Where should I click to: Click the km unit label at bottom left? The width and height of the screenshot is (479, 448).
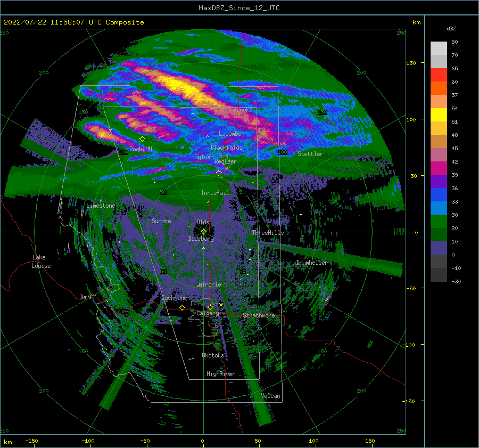[x=7, y=442]
